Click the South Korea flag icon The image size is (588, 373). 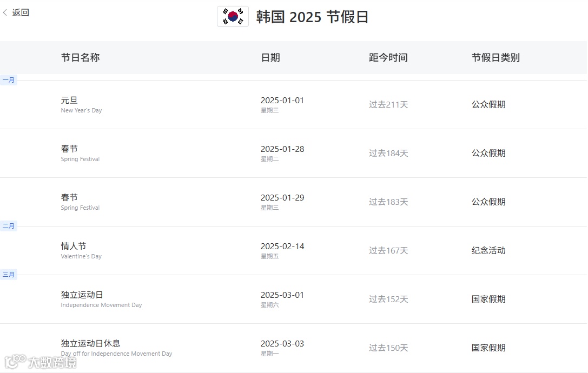coord(233,17)
